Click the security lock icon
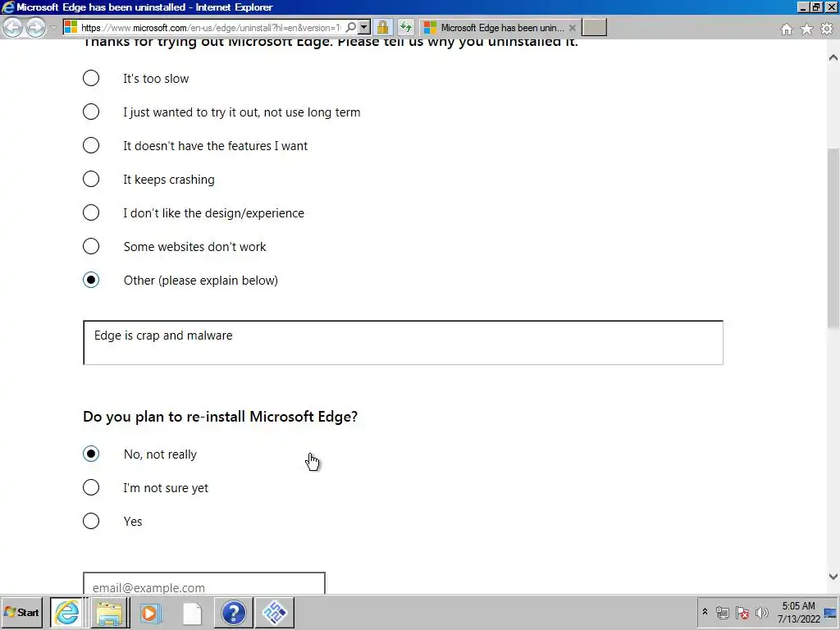Screen dimensions: 840x630 click(x=382, y=27)
